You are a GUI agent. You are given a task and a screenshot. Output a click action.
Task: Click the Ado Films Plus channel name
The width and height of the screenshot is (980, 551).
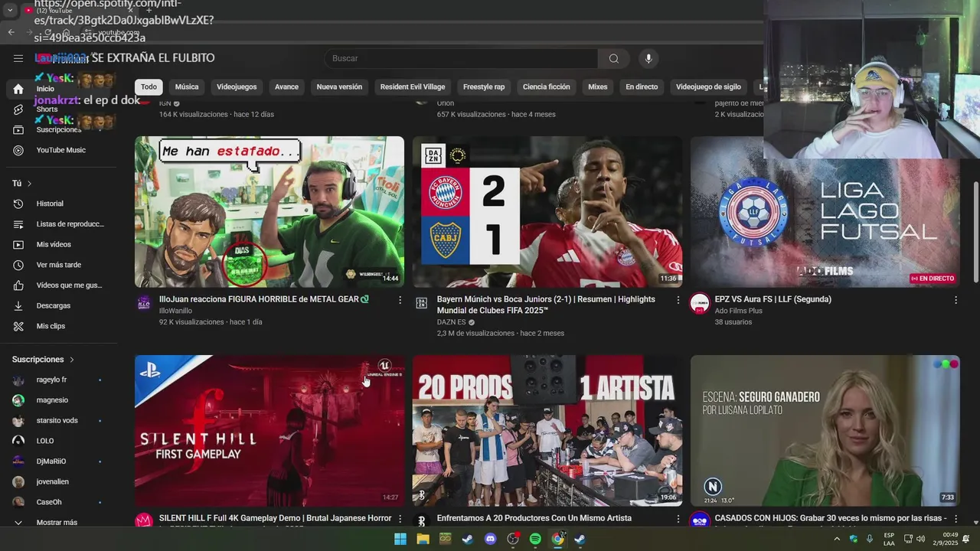click(738, 311)
